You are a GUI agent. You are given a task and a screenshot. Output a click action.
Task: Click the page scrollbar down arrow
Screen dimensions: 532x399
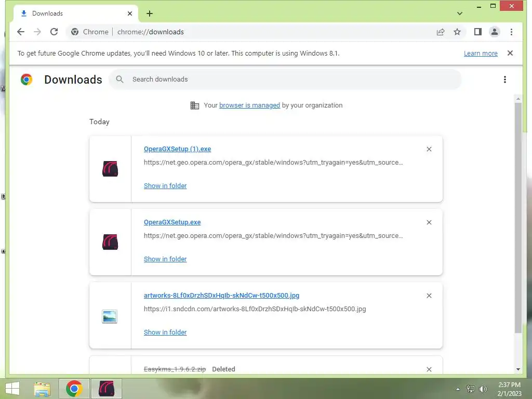(518, 369)
